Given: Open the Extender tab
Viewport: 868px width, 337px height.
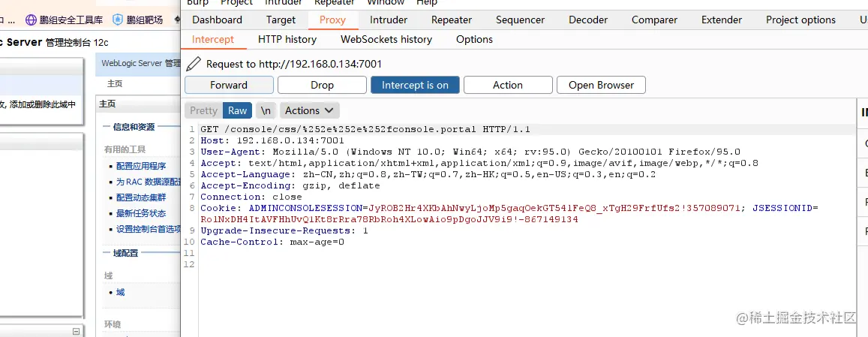Looking at the screenshot, I should tap(722, 20).
